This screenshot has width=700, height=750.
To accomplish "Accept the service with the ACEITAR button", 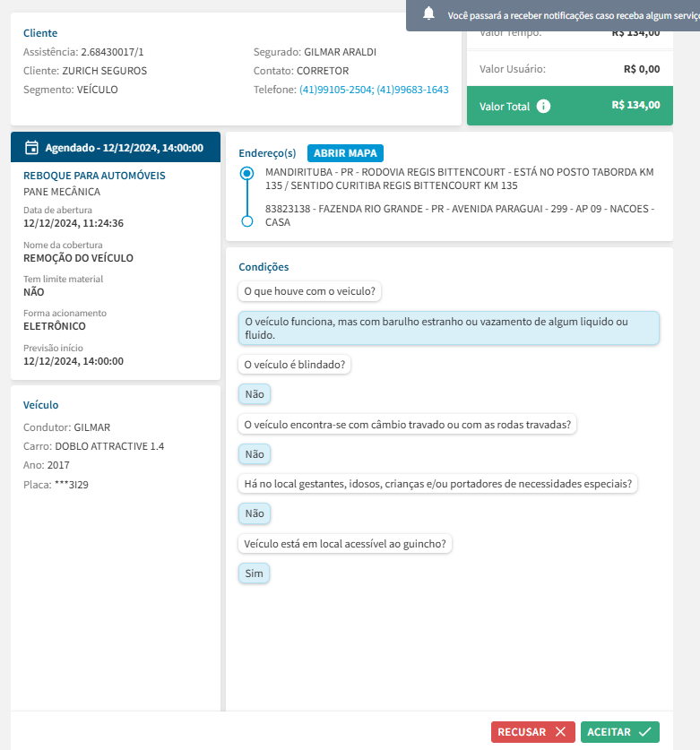I will point(619,732).
